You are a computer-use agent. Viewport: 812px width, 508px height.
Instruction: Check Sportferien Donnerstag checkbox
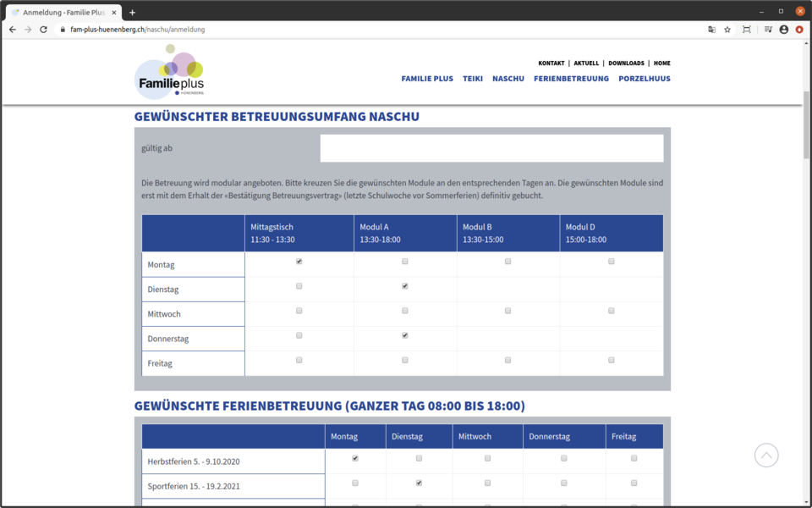pyautogui.click(x=564, y=483)
